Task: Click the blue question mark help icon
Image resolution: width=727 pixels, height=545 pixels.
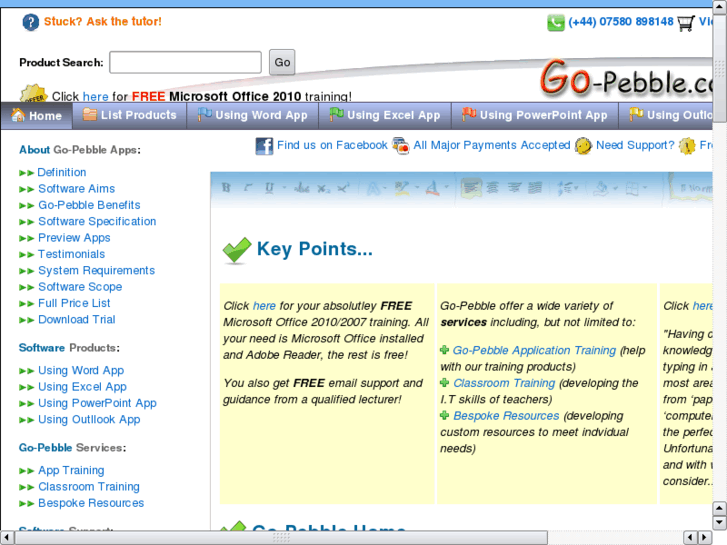Action: coord(31,22)
